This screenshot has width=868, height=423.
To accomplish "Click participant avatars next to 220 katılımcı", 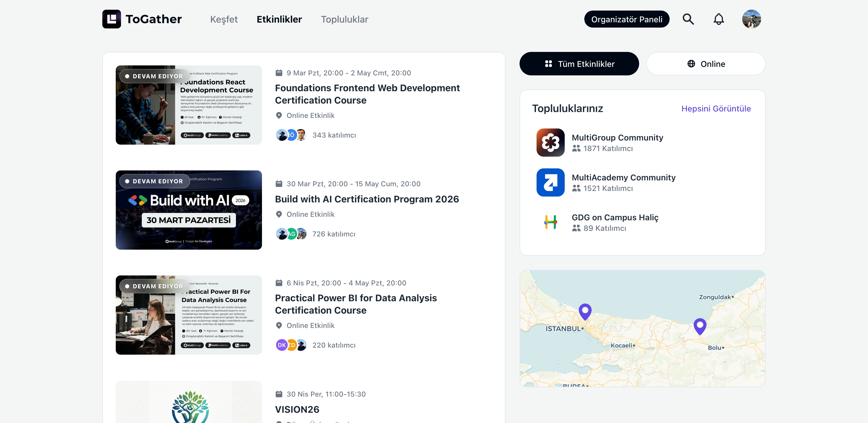I will (291, 345).
